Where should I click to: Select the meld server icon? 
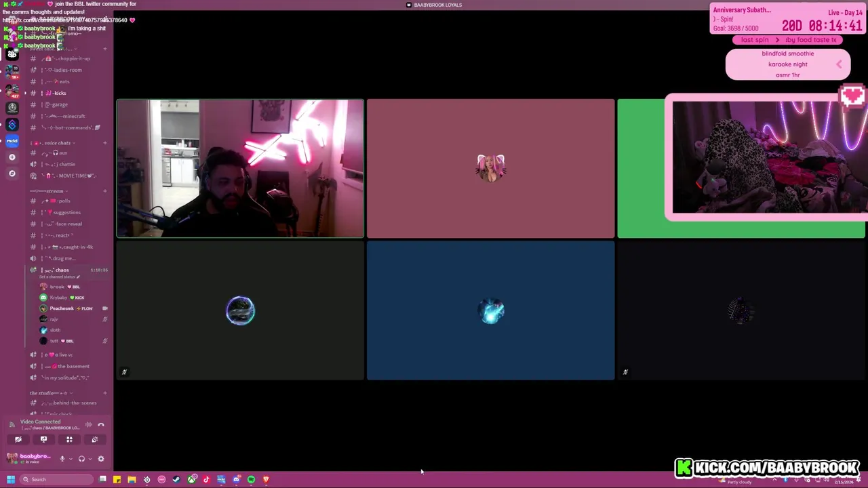coord(12,141)
